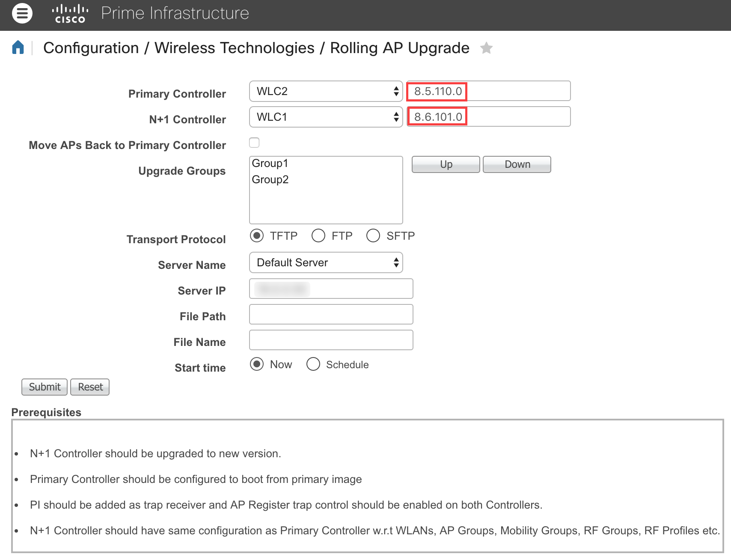731x560 pixels.
Task: Pick the Schedule start time option
Action: click(x=313, y=364)
